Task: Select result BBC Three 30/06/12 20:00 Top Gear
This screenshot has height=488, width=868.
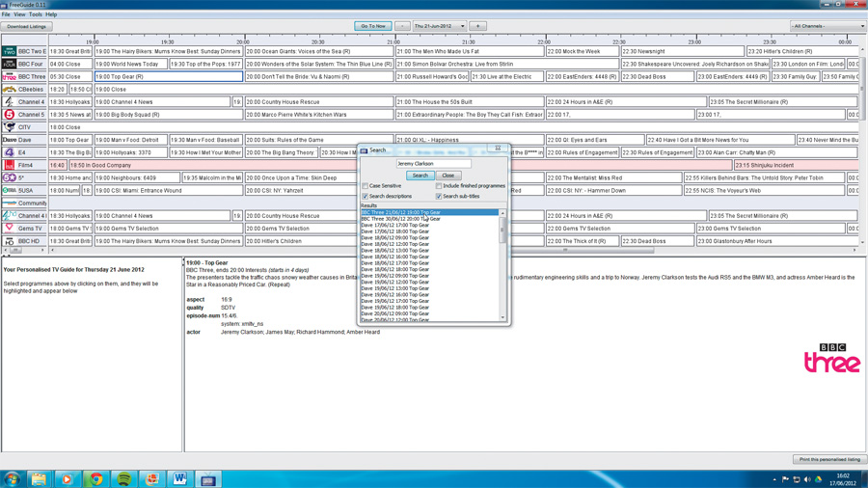Action: pyautogui.click(x=429, y=219)
